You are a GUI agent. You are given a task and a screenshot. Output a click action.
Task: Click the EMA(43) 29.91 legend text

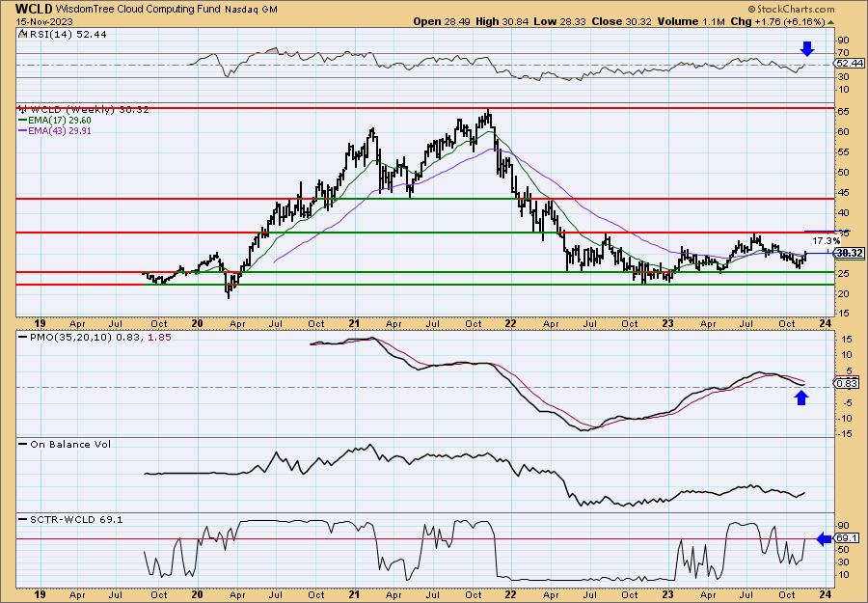[59, 131]
